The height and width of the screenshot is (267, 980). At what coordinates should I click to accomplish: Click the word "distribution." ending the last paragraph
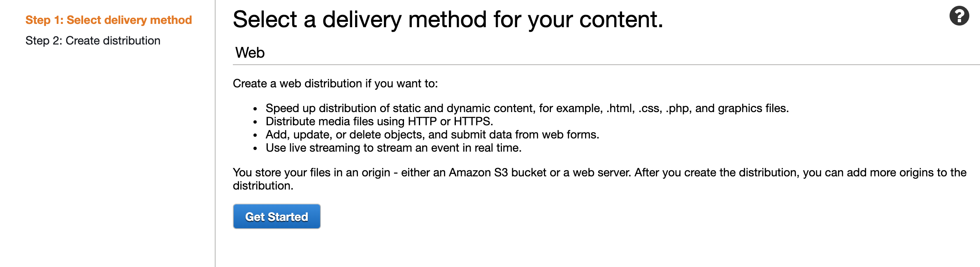click(263, 186)
